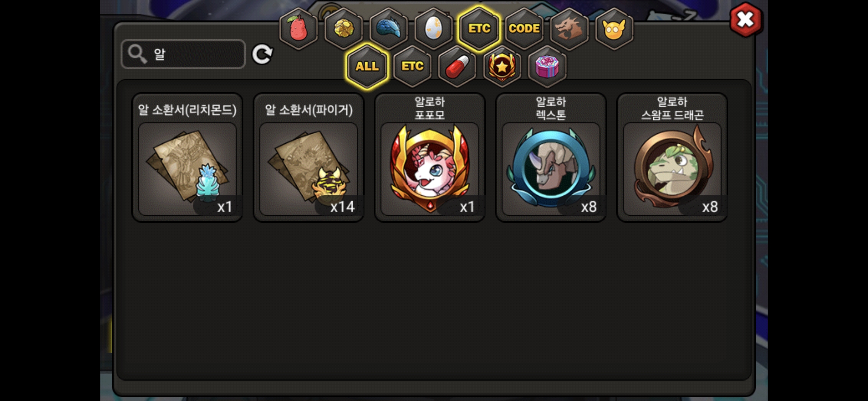Select 알 소환서(파이거) scroll with x14
868x401 pixels.
[x=309, y=157]
